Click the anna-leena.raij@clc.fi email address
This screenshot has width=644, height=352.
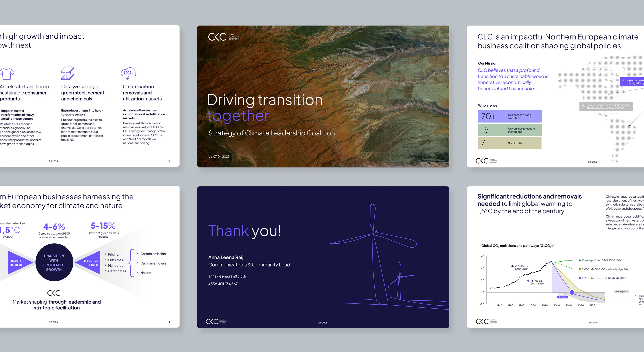tap(227, 276)
